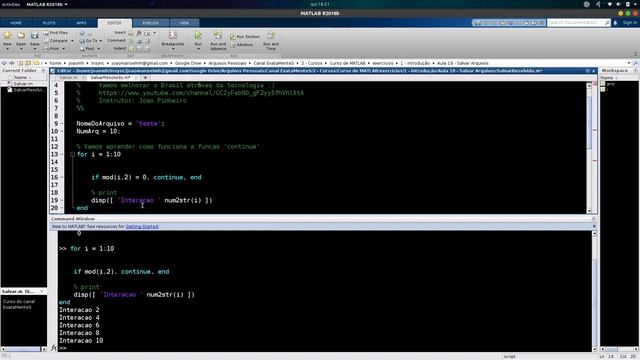Click the fx icon beside command prompt
Image resolution: width=640 pixels, height=360 pixels.
(54, 348)
